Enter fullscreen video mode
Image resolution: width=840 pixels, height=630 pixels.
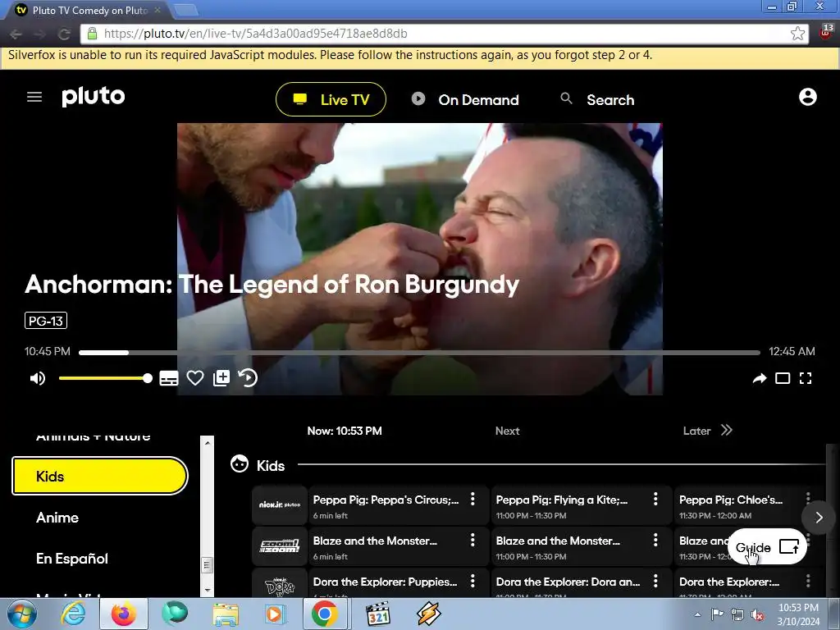(806, 379)
